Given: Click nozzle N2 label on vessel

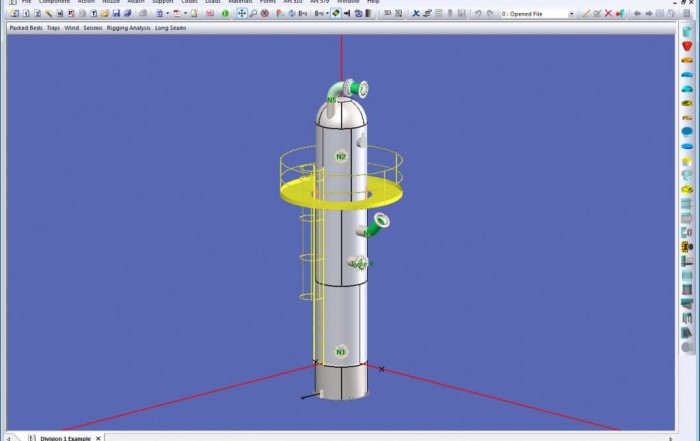Looking at the screenshot, I should click(x=341, y=157).
